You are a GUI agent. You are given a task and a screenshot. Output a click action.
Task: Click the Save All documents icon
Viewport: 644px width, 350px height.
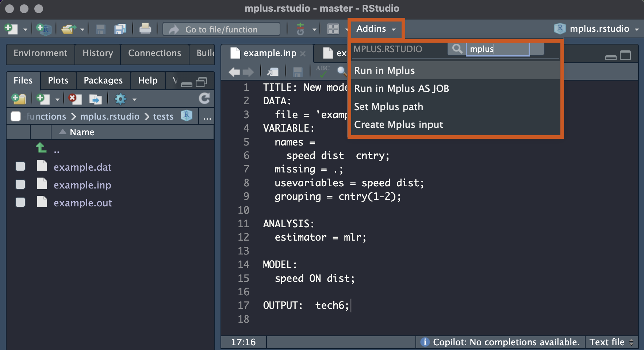(x=120, y=29)
